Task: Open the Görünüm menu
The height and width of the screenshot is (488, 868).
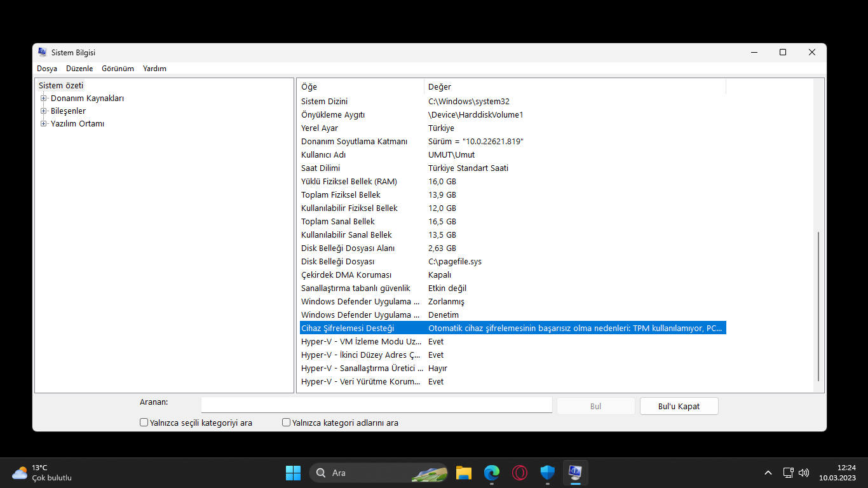Action: (x=118, y=69)
